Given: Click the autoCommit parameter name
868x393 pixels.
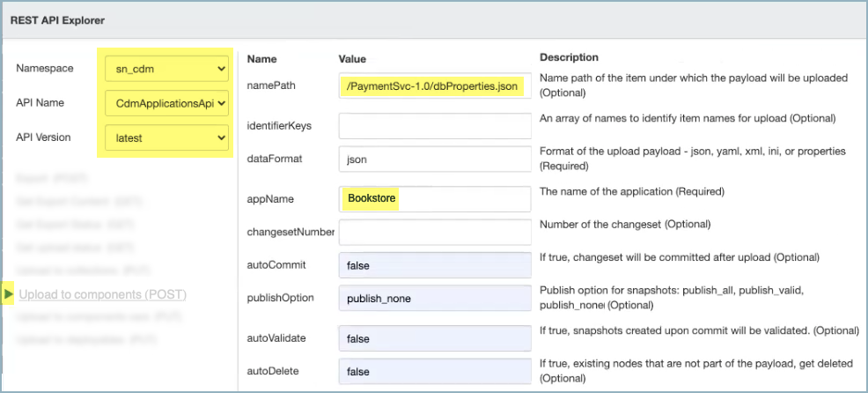Looking at the screenshot, I should coord(276,264).
